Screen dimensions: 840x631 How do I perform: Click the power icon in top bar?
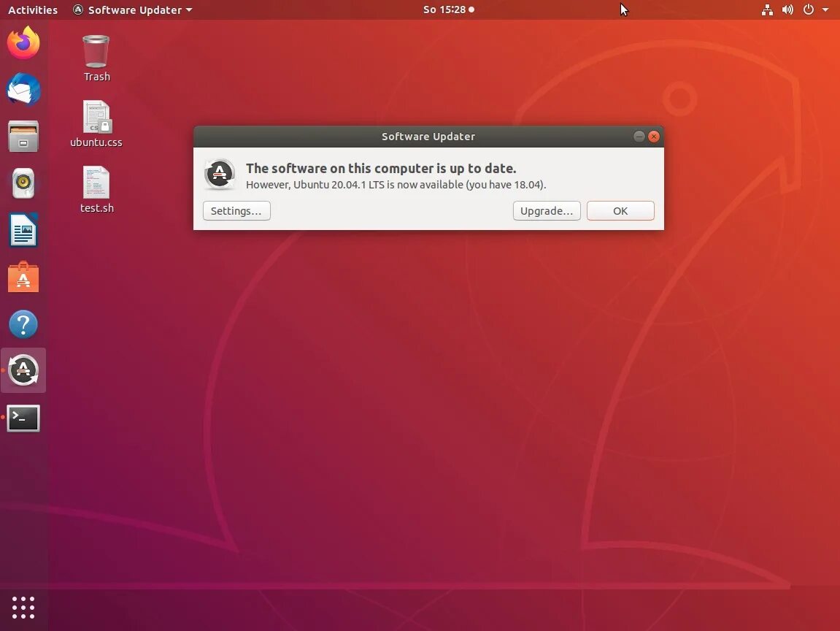coord(809,9)
